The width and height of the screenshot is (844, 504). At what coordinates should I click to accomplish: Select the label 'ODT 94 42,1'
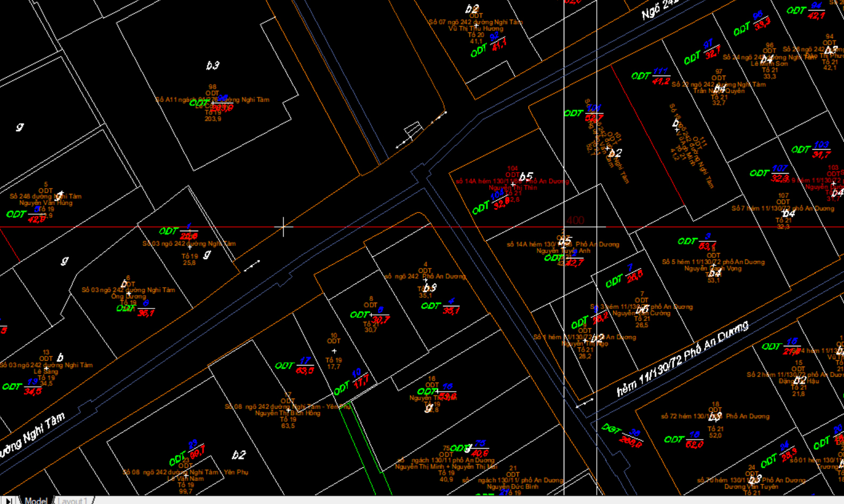click(x=806, y=11)
